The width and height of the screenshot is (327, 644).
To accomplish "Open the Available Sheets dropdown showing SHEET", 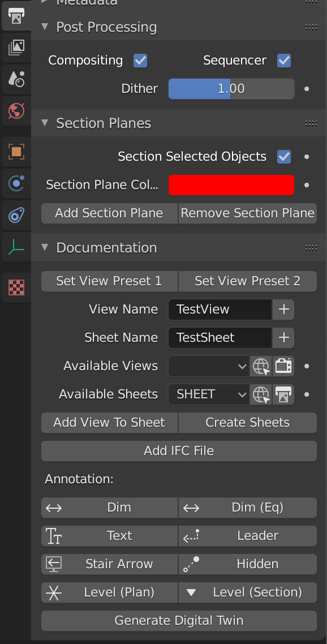I will (208, 394).
